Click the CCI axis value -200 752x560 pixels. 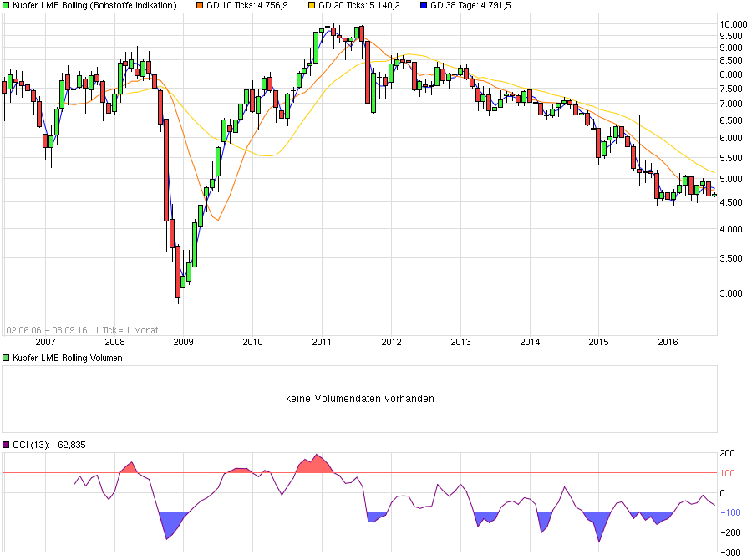click(730, 532)
